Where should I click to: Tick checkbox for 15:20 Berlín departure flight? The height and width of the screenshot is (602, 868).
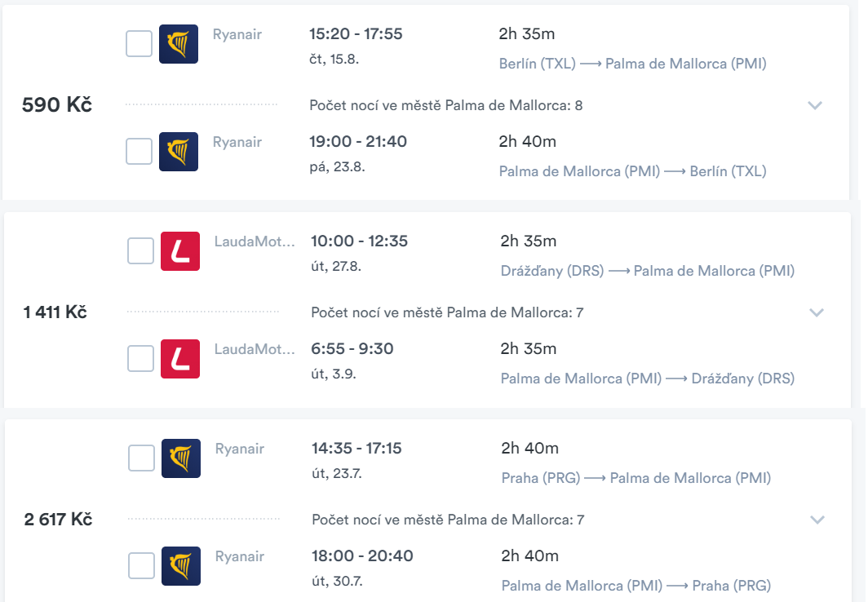[139, 44]
